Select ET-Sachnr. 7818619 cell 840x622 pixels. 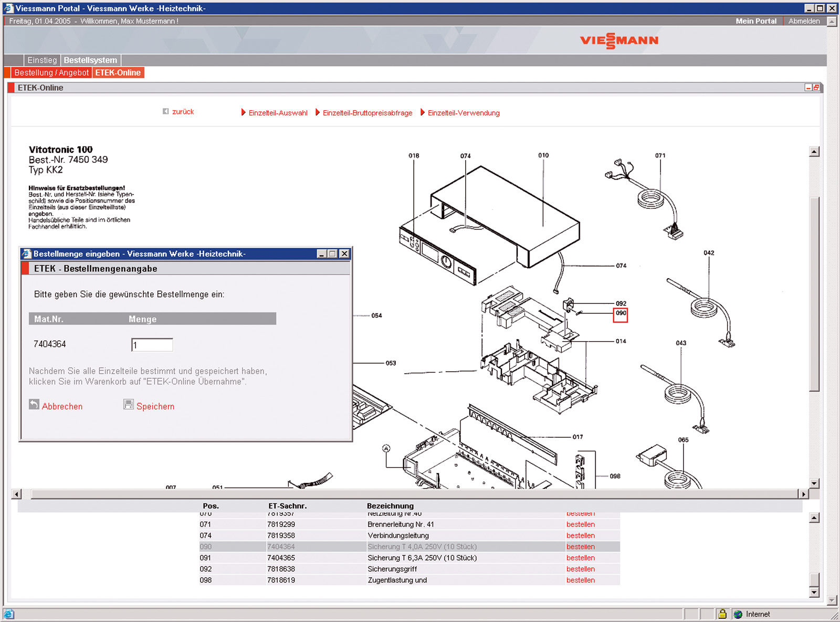click(x=281, y=580)
